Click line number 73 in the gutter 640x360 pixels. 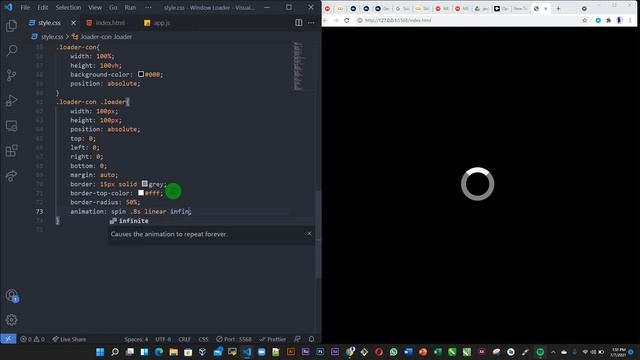39,211
